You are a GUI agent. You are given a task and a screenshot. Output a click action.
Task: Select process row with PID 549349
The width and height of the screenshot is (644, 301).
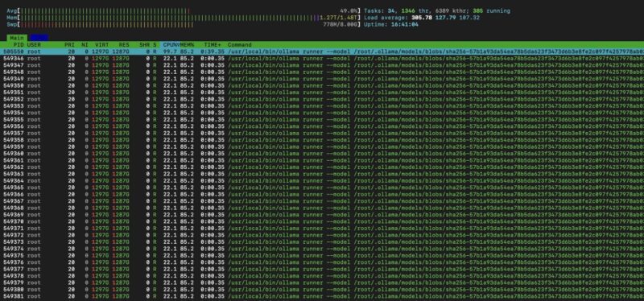coord(322,78)
